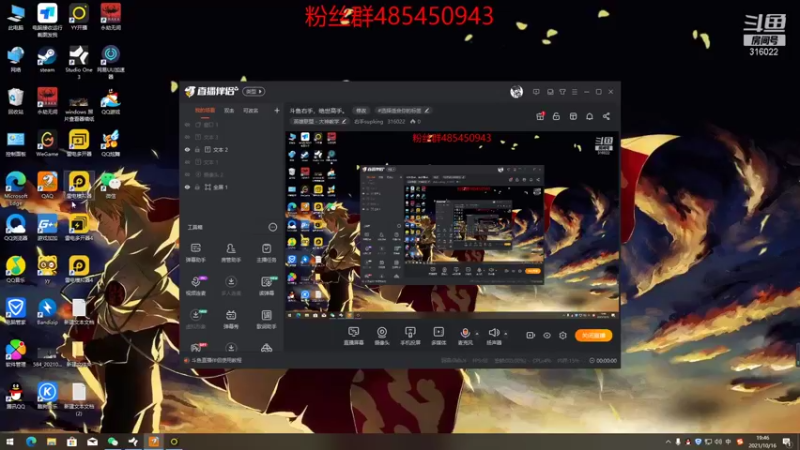Open the store icon in the header
800x450 pixels.
pyautogui.click(x=573, y=116)
